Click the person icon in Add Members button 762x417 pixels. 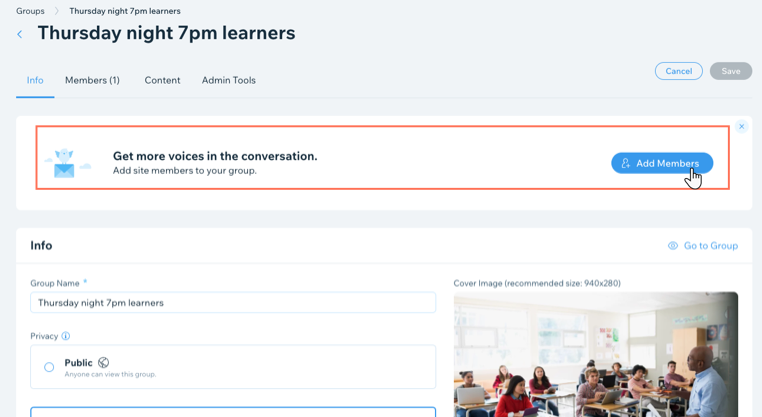pyautogui.click(x=626, y=163)
